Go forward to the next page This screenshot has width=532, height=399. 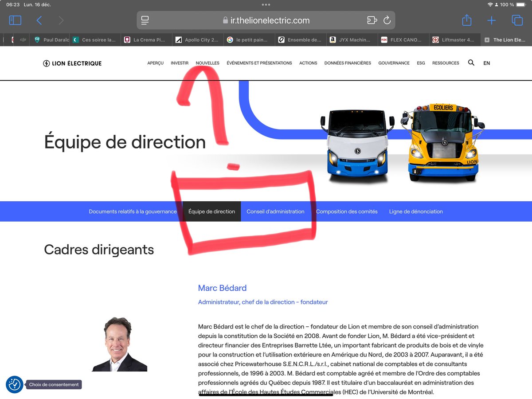(x=61, y=20)
